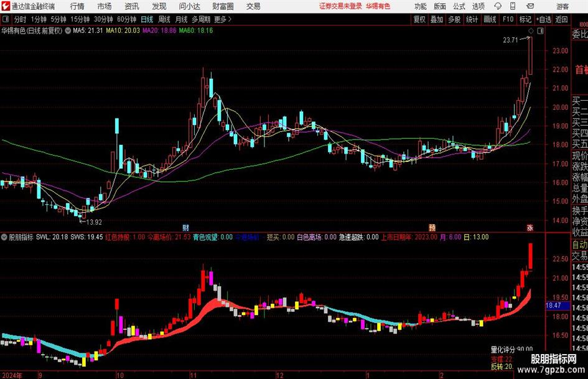
Task: Expand 更多 period options
Action: click(x=223, y=19)
